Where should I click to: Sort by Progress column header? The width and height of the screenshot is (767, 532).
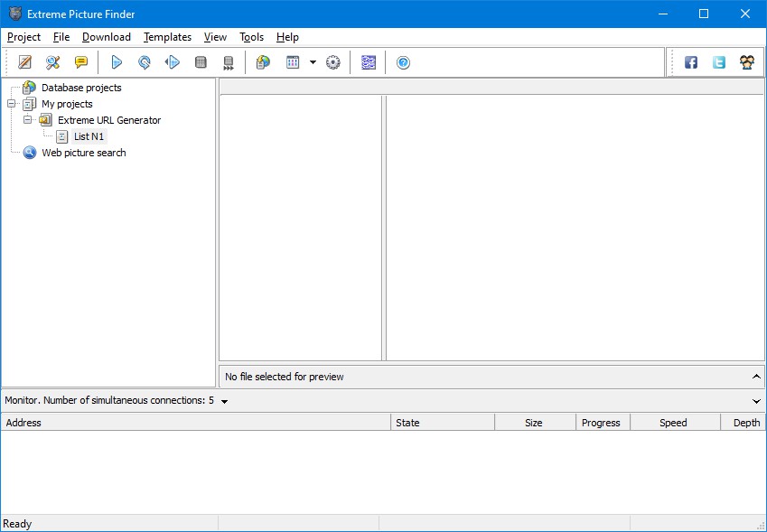(x=603, y=423)
